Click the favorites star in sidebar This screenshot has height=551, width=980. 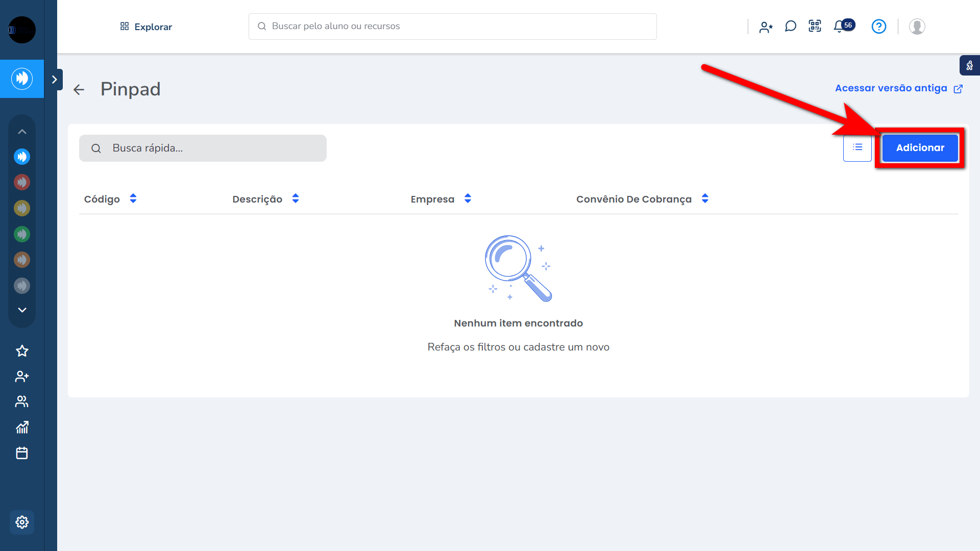pyautogui.click(x=22, y=351)
